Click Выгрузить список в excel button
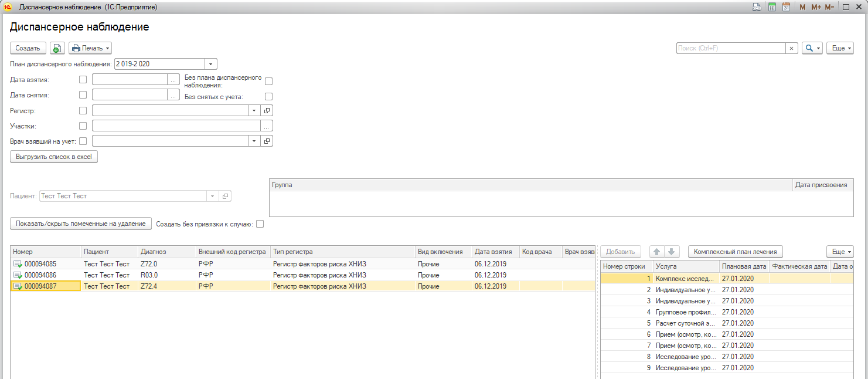 point(54,157)
